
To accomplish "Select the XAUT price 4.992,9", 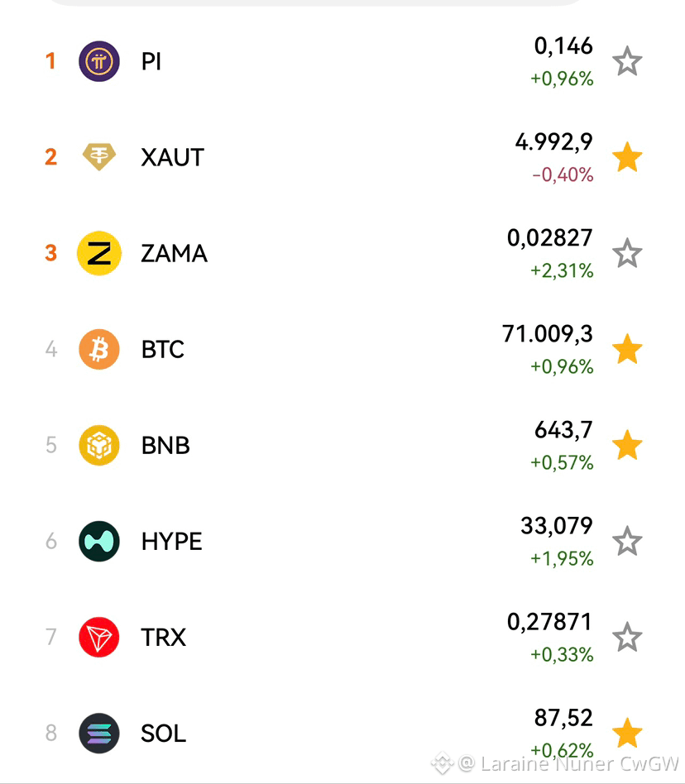I will pos(554,142).
